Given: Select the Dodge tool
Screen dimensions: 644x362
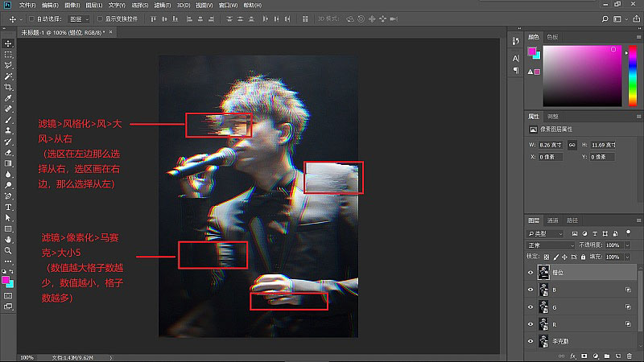Looking at the screenshot, I should point(8,185).
